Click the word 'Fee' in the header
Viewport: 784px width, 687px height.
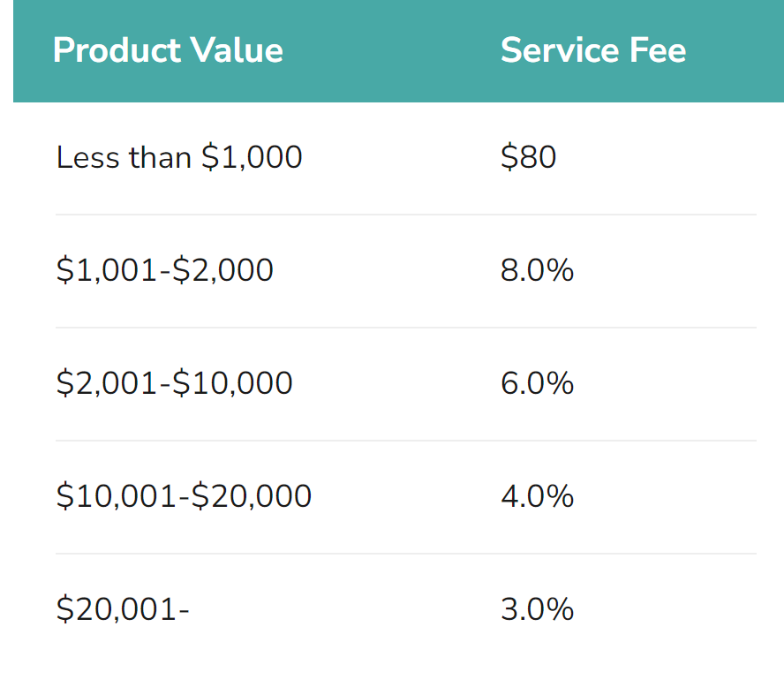(x=658, y=50)
